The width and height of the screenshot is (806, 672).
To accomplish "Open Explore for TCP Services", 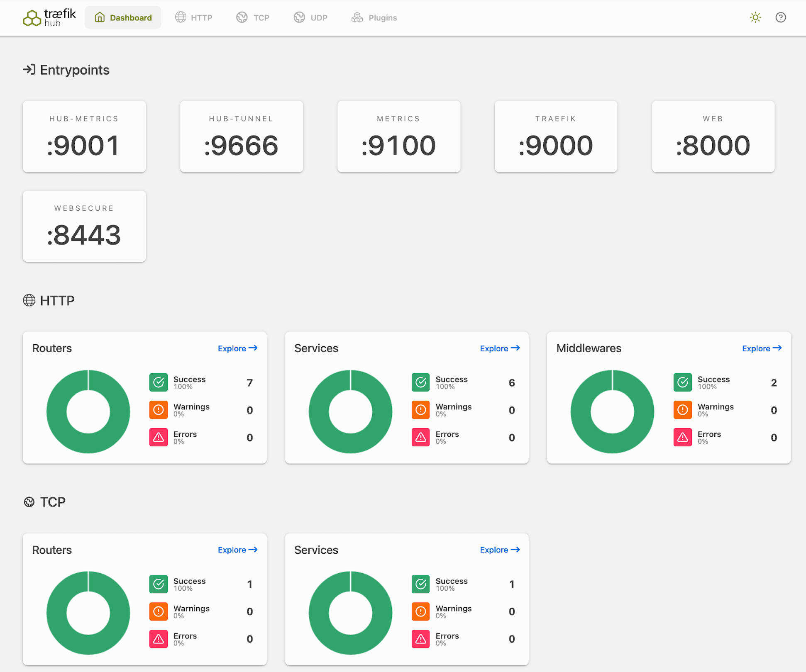I will pos(499,550).
